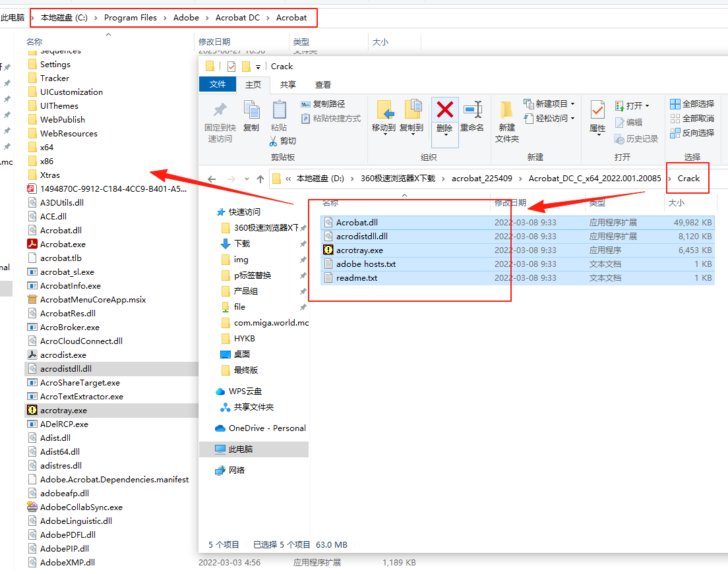The width and height of the screenshot is (728, 574).
Task: Select Acrobat.dll in the Crack folder
Action: click(x=518, y=222)
